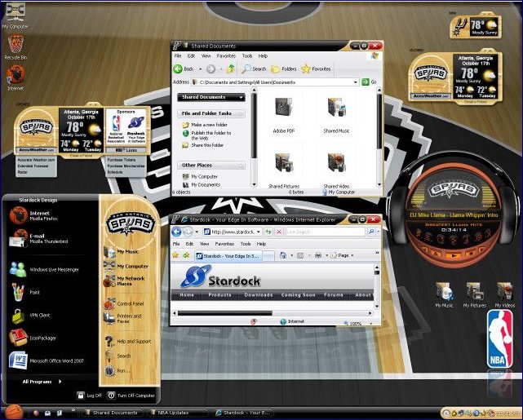This screenshot has height=420, width=523.
Task: Open Tools menu in Shared Documents
Action: [247, 56]
